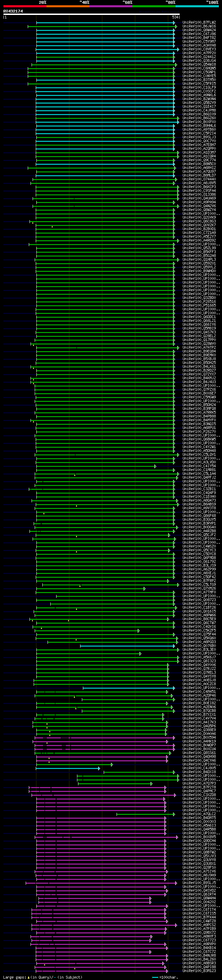Open the UniRef100_Q076B0 entry
The image size is (222, 980).
pos(199,646)
